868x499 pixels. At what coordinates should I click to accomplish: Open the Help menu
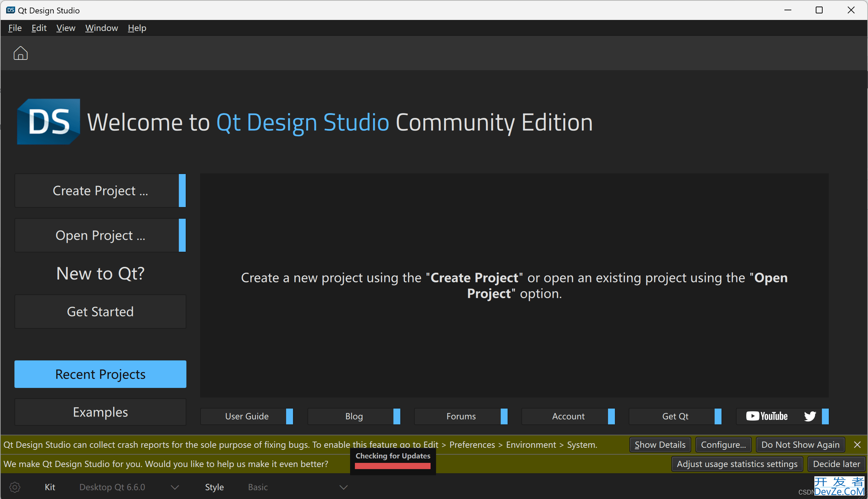(137, 28)
